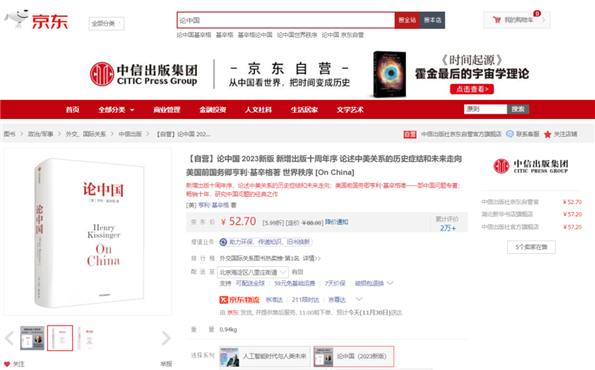Open the 全部分类 dropdown near the logo
This screenshot has height=370, width=595.
click(x=106, y=24)
